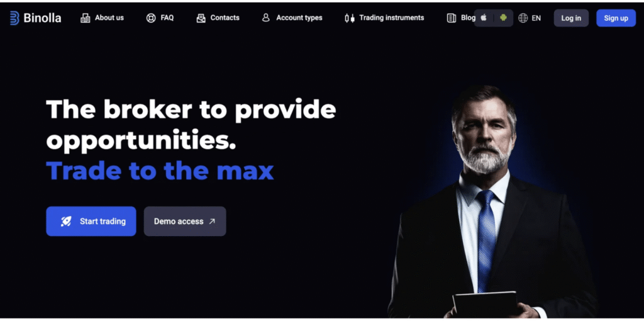Download the iOS app via Apple icon
This screenshot has width=644, height=321.
click(484, 18)
